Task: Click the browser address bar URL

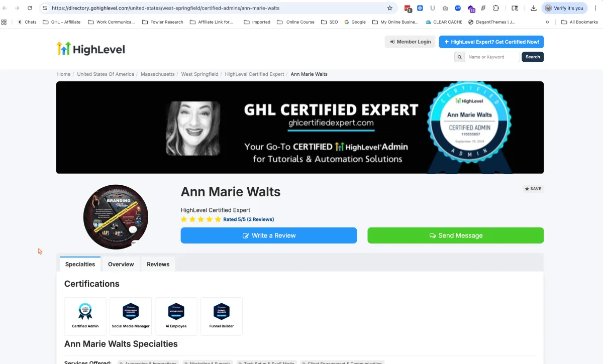Action: pos(166,8)
